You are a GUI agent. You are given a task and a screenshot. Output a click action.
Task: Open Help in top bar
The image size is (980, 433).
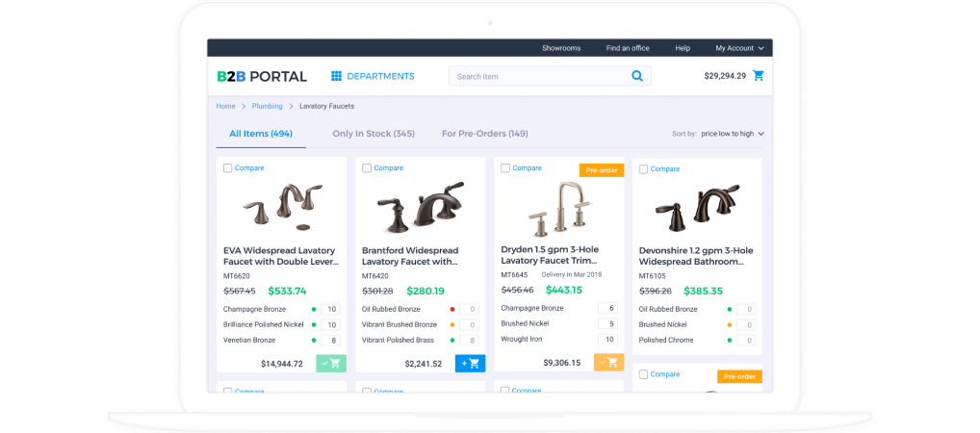[683, 48]
